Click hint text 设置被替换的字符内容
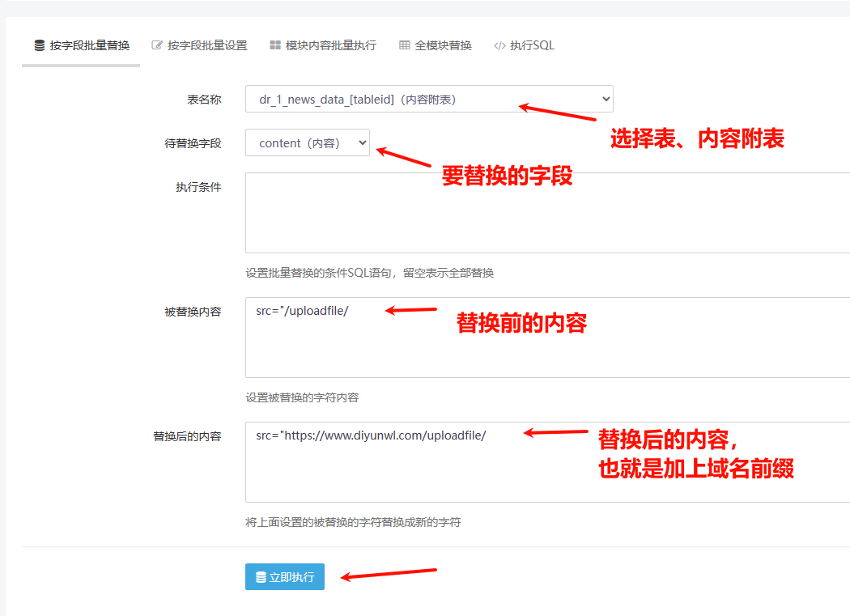 [x=302, y=397]
